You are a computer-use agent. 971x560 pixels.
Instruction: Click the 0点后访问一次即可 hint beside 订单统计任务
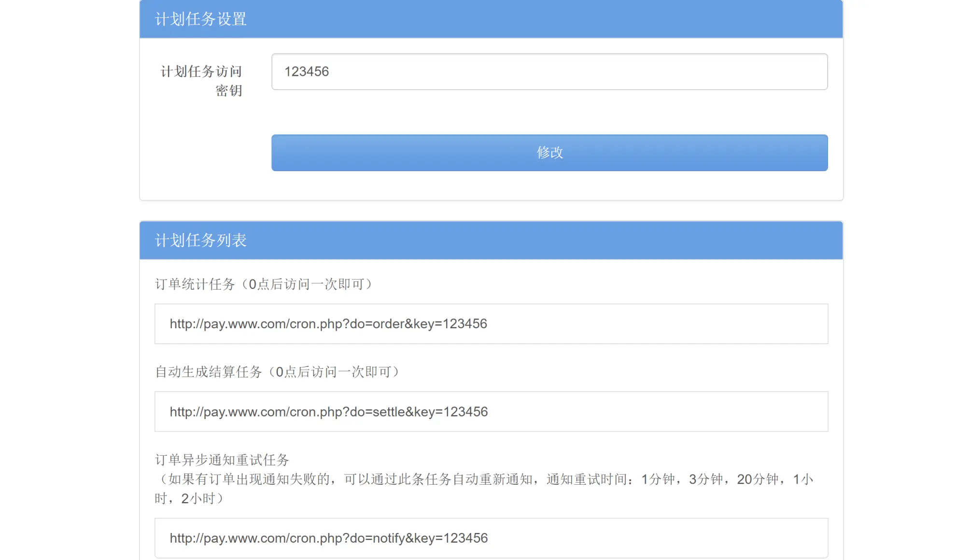click(x=309, y=284)
